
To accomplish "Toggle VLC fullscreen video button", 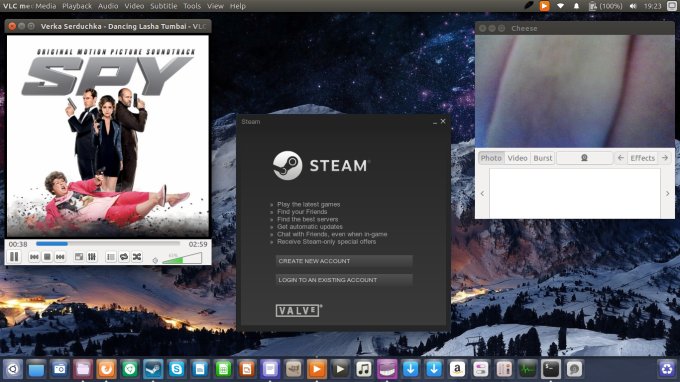I will point(79,257).
